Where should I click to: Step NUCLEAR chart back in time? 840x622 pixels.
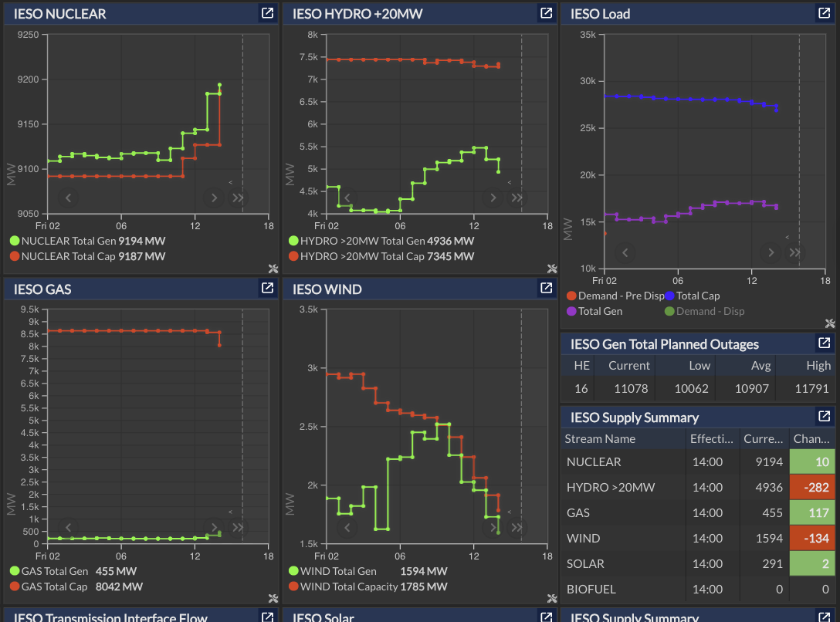coord(68,198)
